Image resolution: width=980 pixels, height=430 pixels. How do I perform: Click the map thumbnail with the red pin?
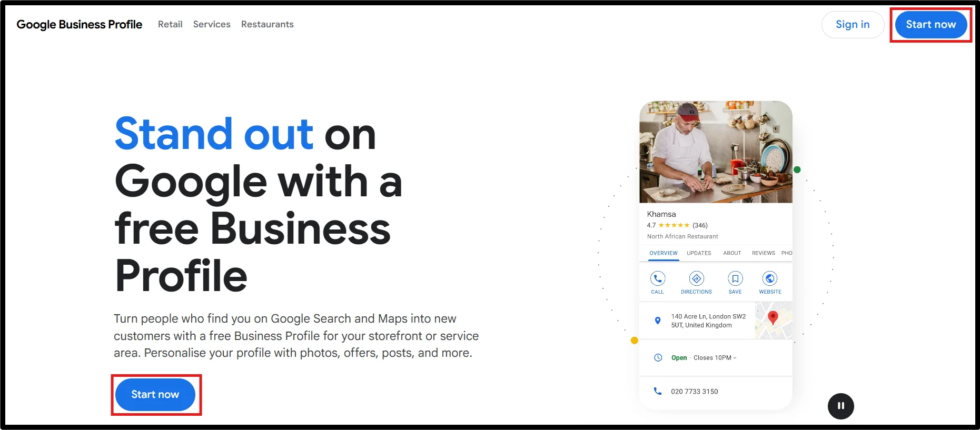point(774,321)
